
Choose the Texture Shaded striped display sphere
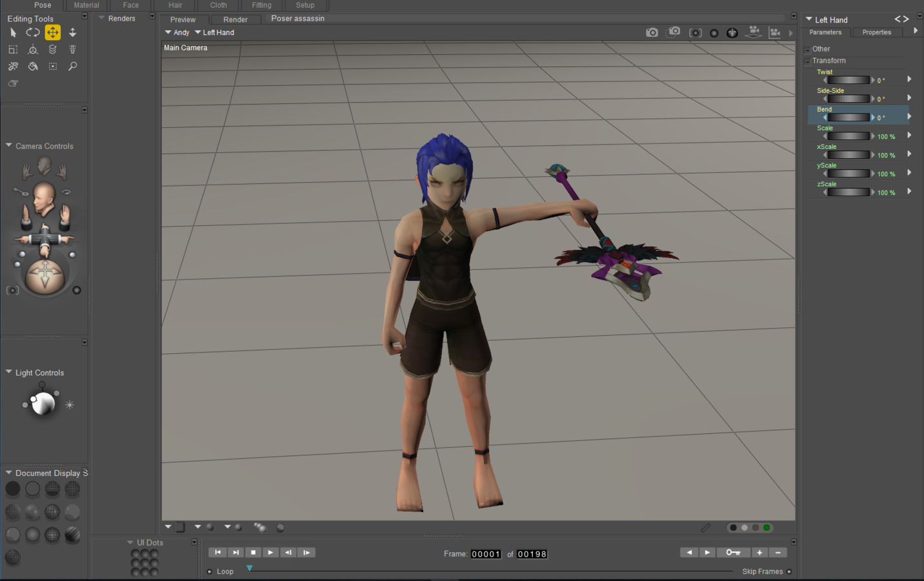coord(72,535)
